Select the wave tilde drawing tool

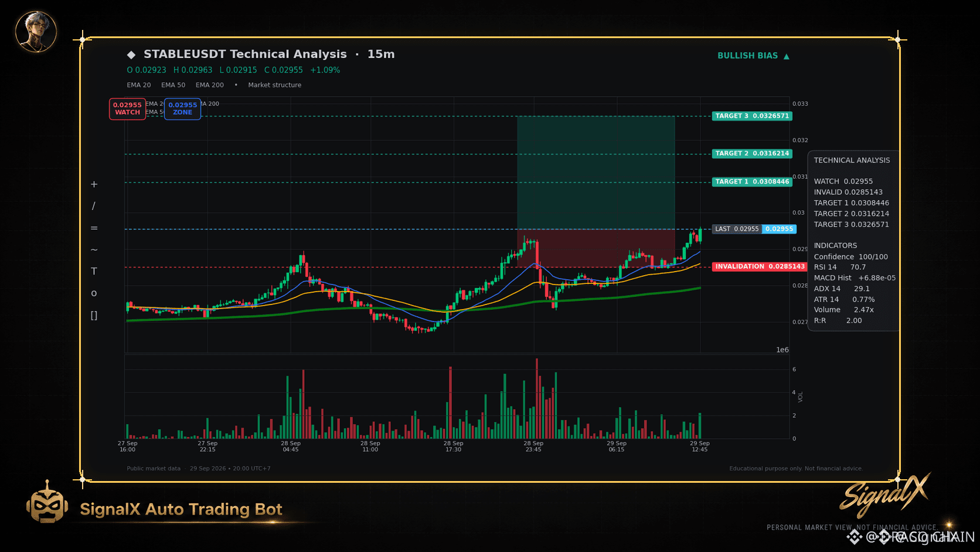(x=94, y=250)
